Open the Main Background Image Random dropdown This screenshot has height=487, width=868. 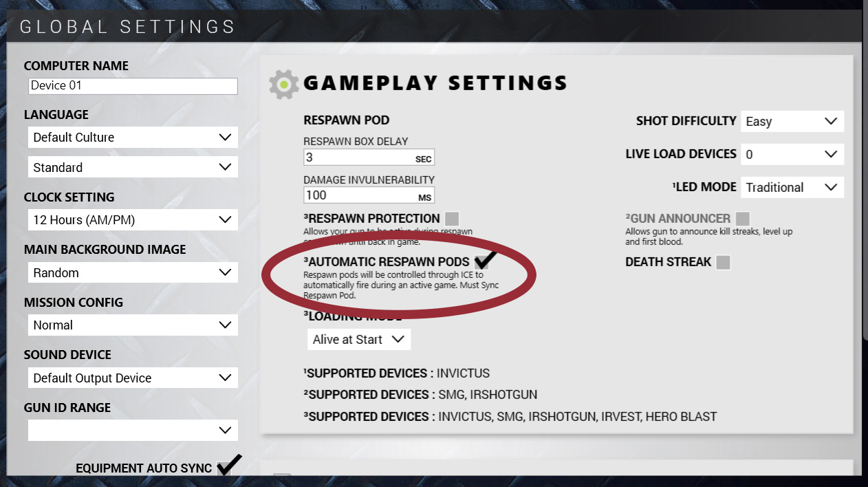[133, 272]
